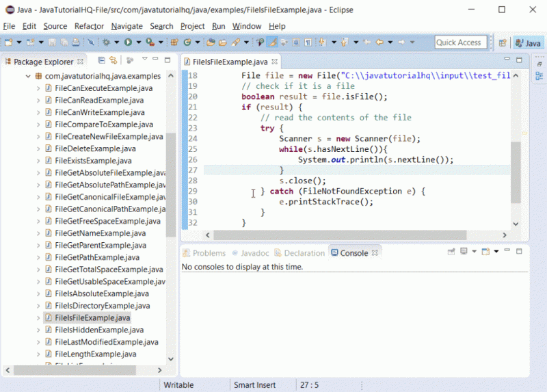Open the File menu
Viewport: 547px width, 392px height.
9,26
